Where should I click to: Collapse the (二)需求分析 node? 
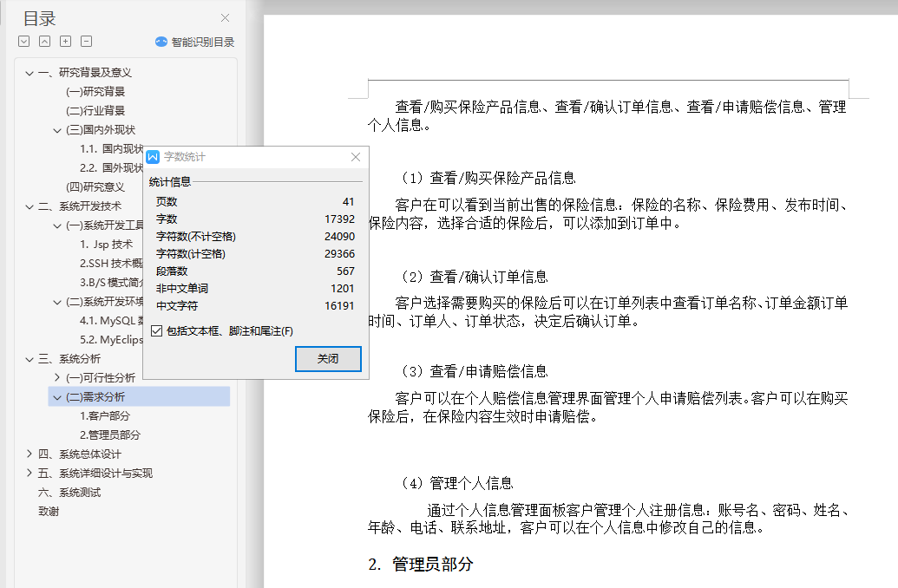[56, 397]
